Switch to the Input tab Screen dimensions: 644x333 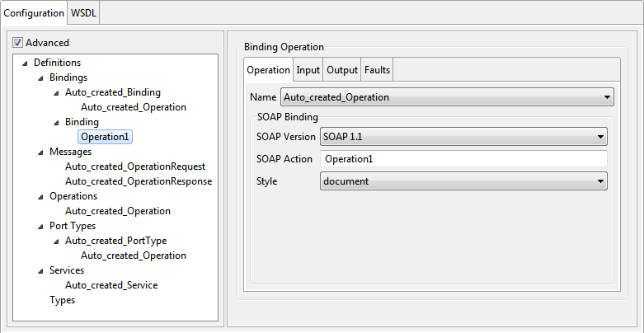(x=308, y=70)
